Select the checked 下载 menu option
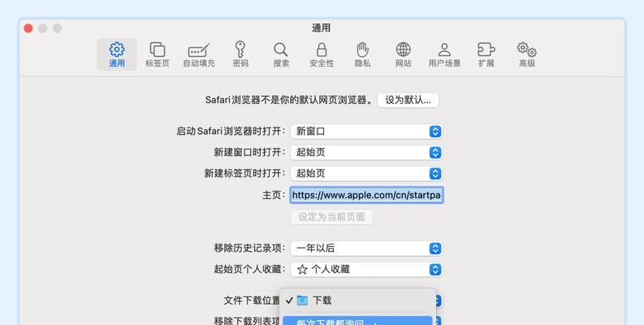The height and width of the screenshot is (325, 644). pyautogui.click(x=357, y=301)
